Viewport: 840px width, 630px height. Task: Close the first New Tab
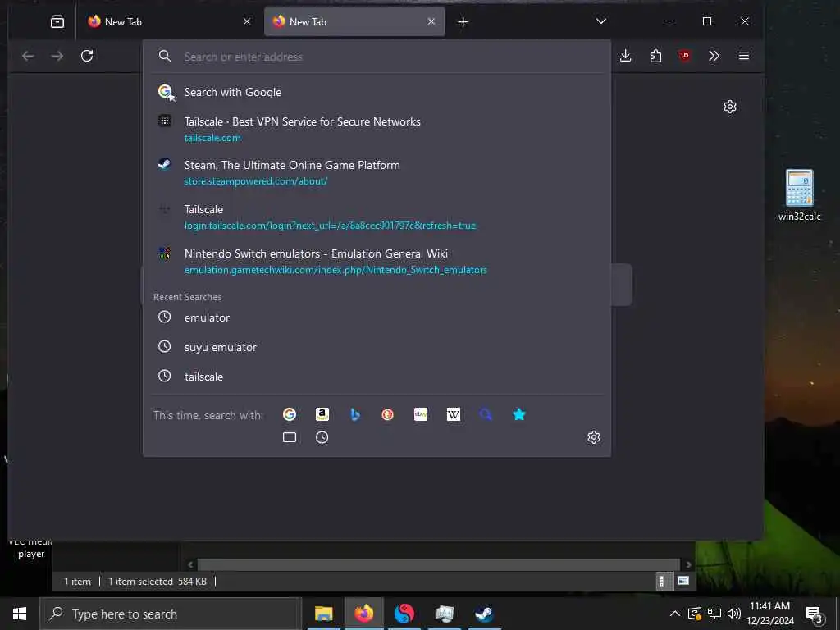click(246, 21)
